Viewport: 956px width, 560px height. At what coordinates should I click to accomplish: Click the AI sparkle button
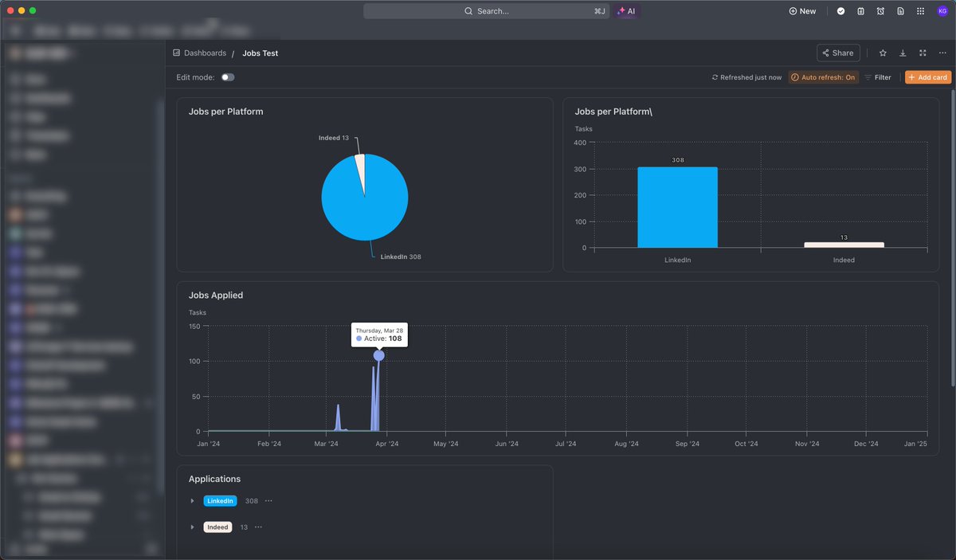point(626,11)
